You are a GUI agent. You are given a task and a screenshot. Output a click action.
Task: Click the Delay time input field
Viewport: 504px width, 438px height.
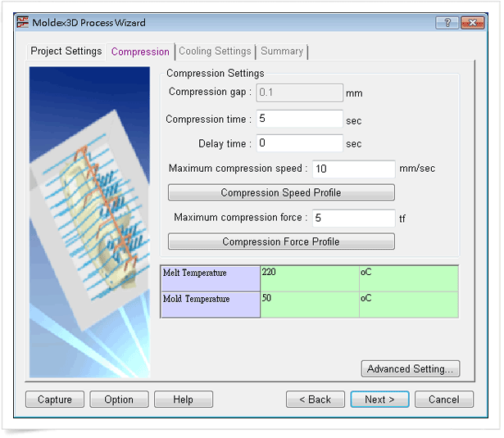299,143
